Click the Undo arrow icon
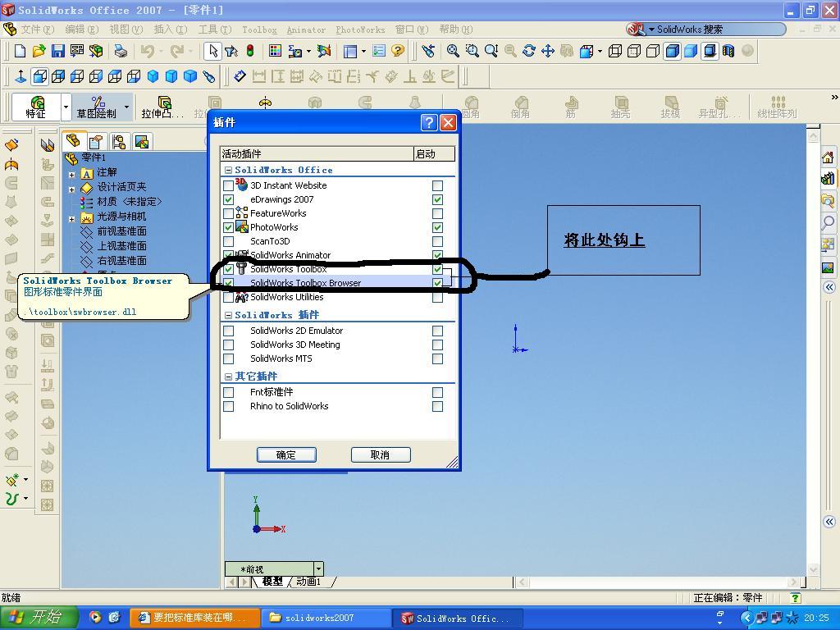 [147, 51]
